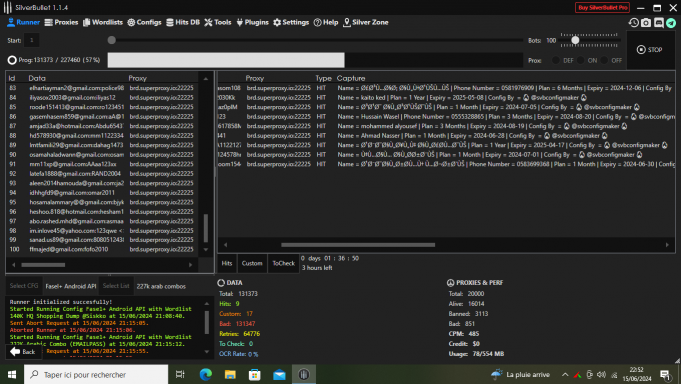Open the Wordlists menu
Image resolution: width=681 pixels, height=384 pixels.
click(x=103, y=22)
